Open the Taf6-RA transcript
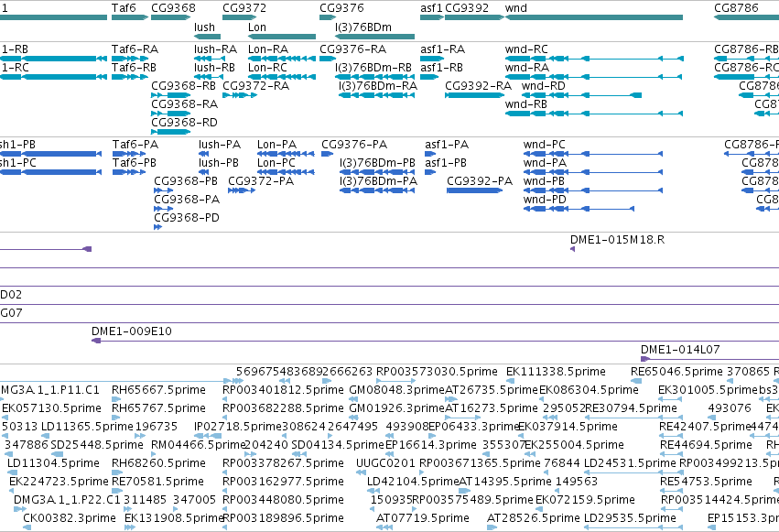 [130, 59]
